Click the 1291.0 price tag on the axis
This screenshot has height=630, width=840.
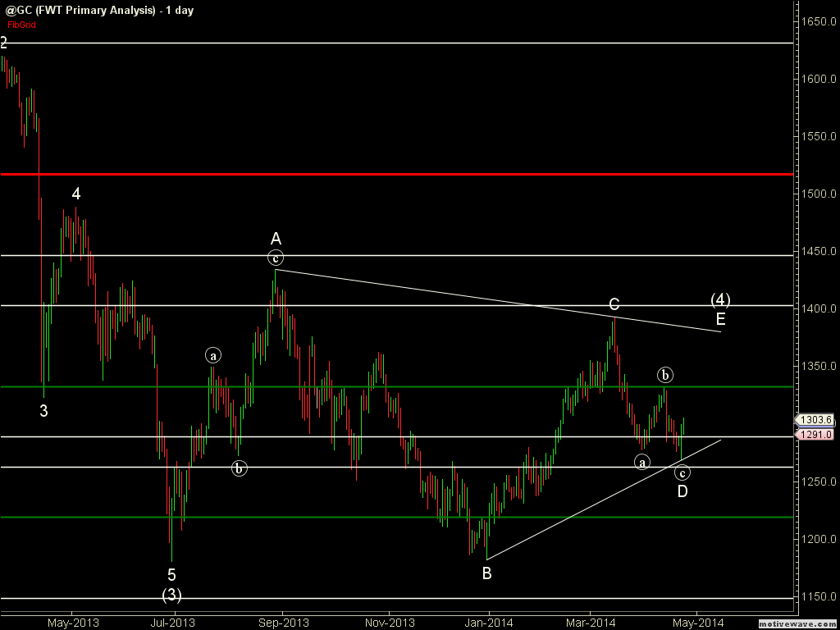tap(815, 435)
